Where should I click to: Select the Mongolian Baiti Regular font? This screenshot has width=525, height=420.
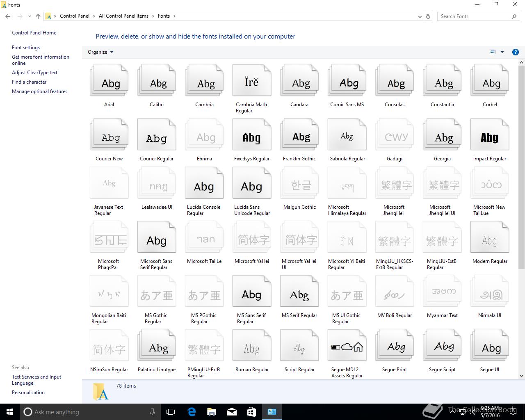(x=109, y=291)
